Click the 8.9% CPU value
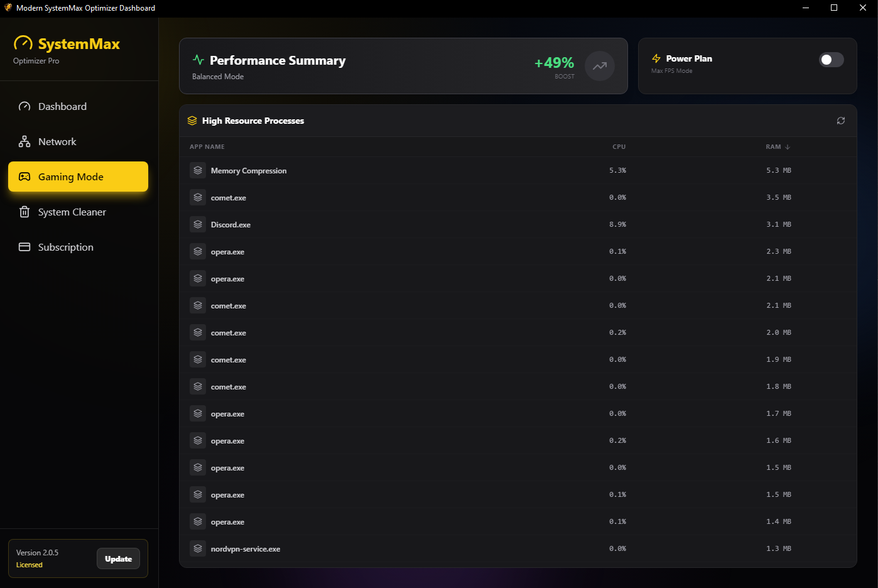 (x=617, y=224)
